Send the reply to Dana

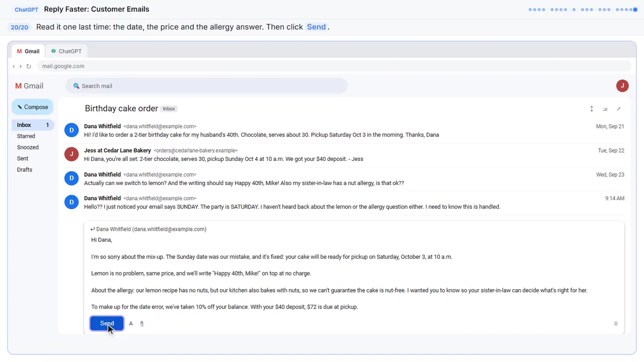pyautogui.click(x=107, y=324)
